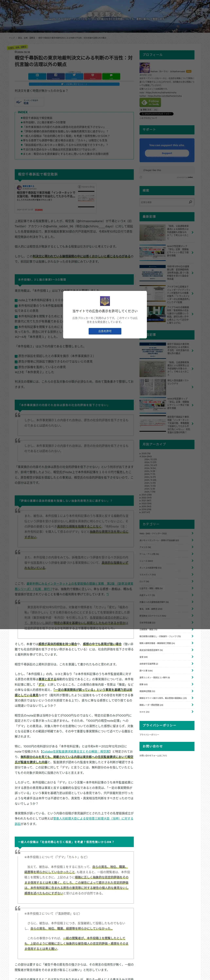
Task: Jump to INDEX item 本件投稿1、2と摘示事実1～3の整理
Action: pyautogui.click(x=44, y=122)
